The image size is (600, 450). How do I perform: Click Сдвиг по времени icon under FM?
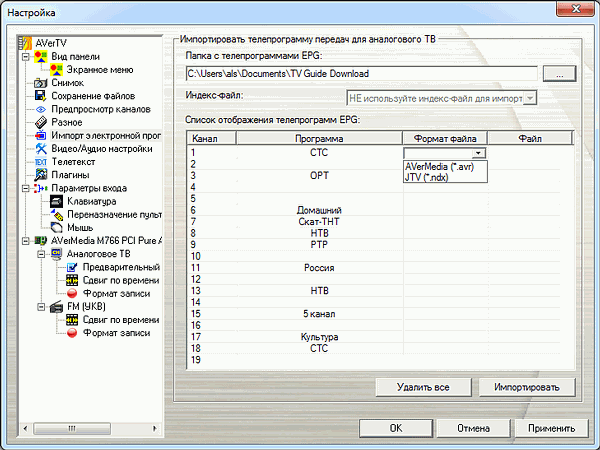pos(72,320)
